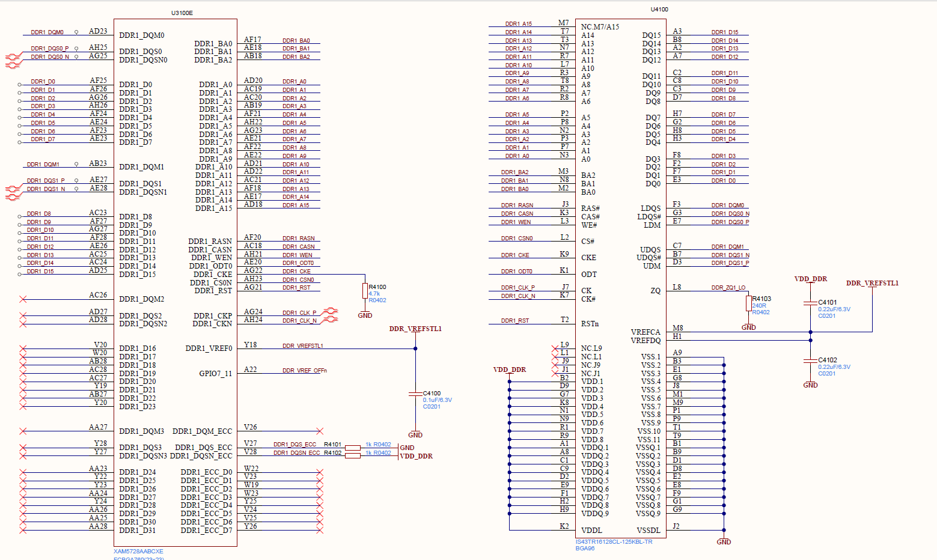Select capacitor C4102 symbol

tap(810, 360)
